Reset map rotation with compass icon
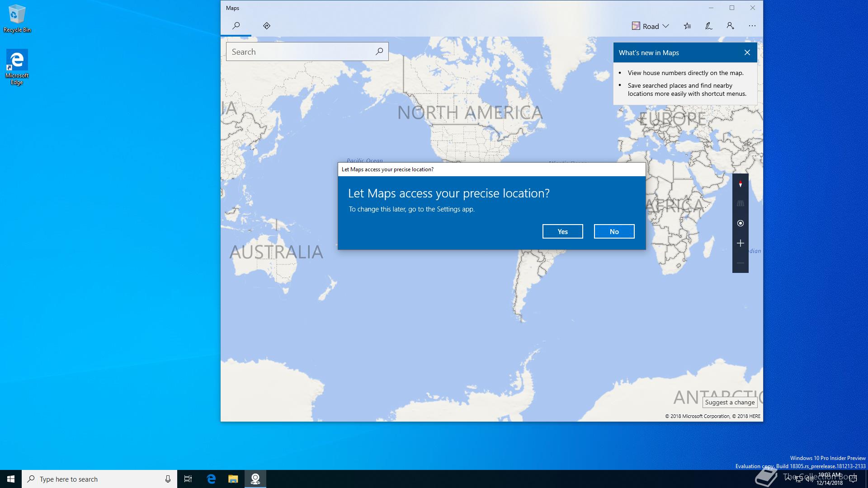868x488 pixels. tap(741, 183)
